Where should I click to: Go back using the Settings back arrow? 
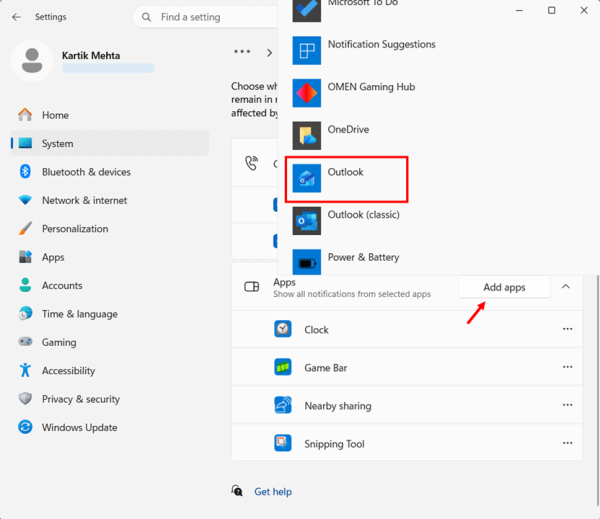pyautogui.click(x=16, y=17)
